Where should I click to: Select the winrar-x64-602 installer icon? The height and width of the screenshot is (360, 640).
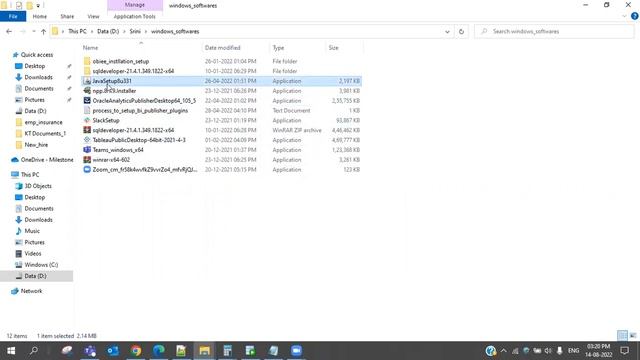point(87,160)
